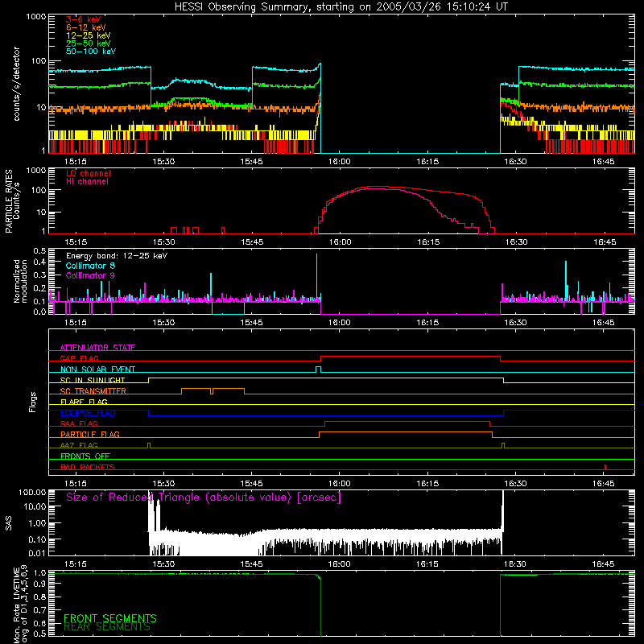The height and width of the screenshot is (644, 644).
Task: Click the 100.00 y-axis value on SAS panel
Action: click(x=32, y=492)
